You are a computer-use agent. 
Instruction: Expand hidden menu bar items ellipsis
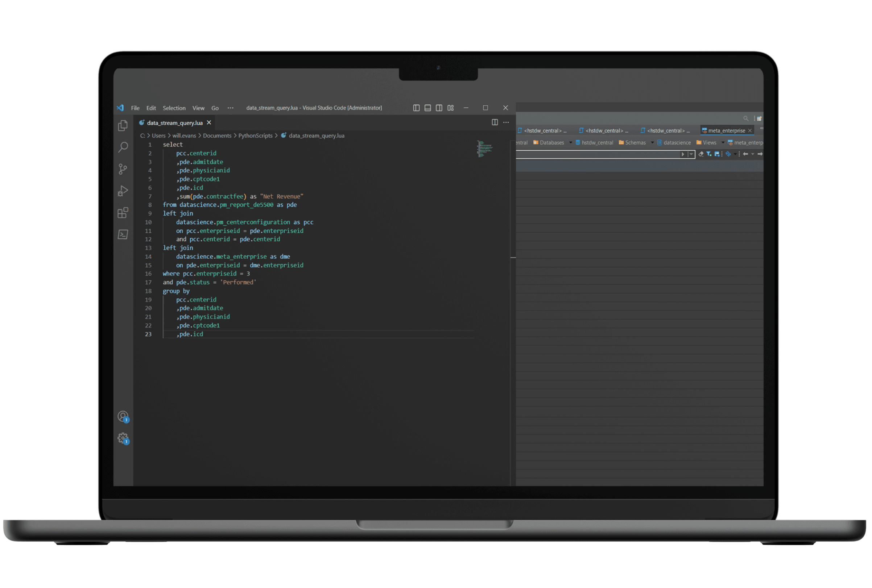click(x=230, y=108)
